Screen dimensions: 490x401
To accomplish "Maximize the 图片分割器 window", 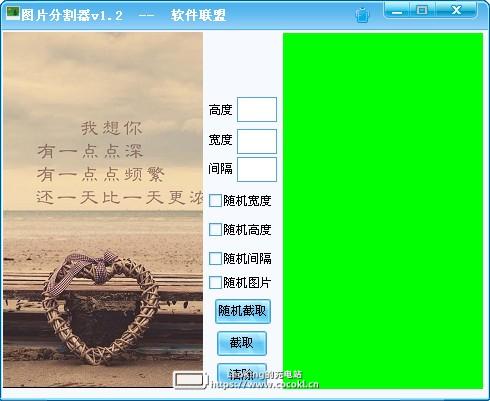I will (422, 10).
